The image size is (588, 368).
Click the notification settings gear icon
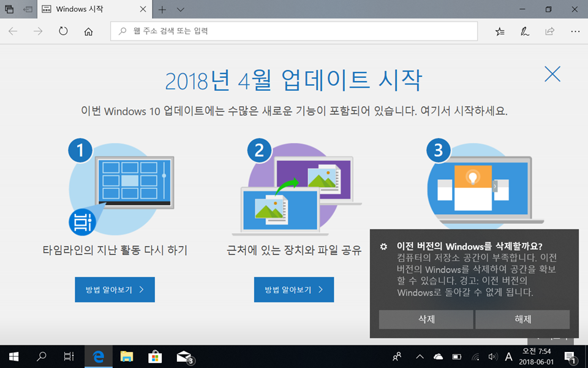coord(383,247)
